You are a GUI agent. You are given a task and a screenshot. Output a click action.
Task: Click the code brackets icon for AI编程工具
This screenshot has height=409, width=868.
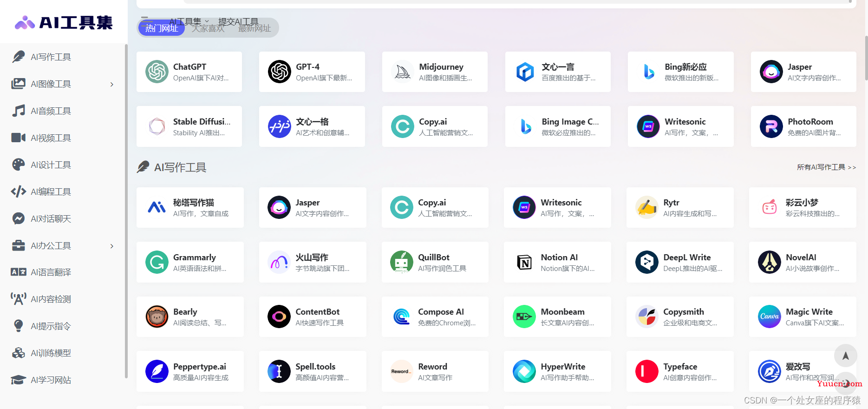(x=19, y=191)
